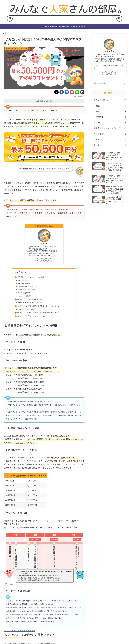Open 【5月当サイト限定】COZUCHI sidebar post thumbnail

pos(99,156)
